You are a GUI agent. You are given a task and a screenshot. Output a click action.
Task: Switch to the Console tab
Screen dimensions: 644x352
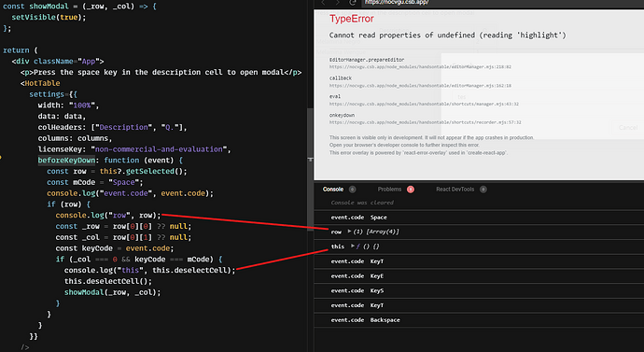(x=332, y=190)
